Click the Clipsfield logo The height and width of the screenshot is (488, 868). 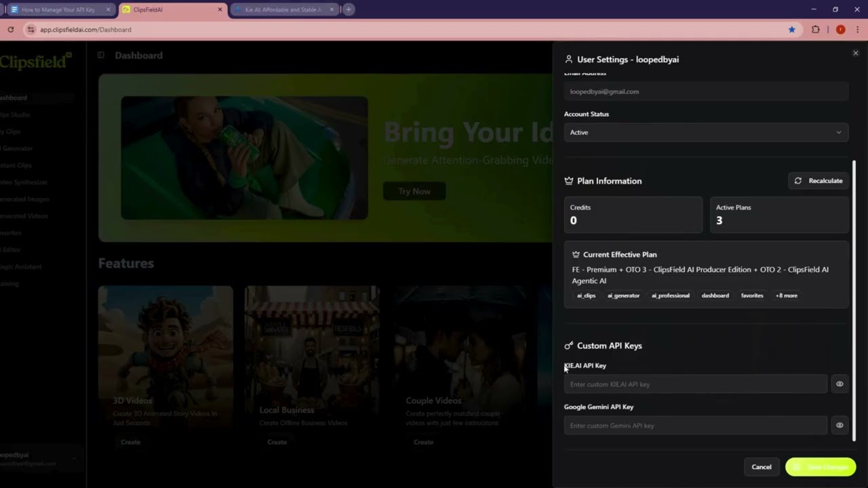pyautogui.click(x=36, y=61)
